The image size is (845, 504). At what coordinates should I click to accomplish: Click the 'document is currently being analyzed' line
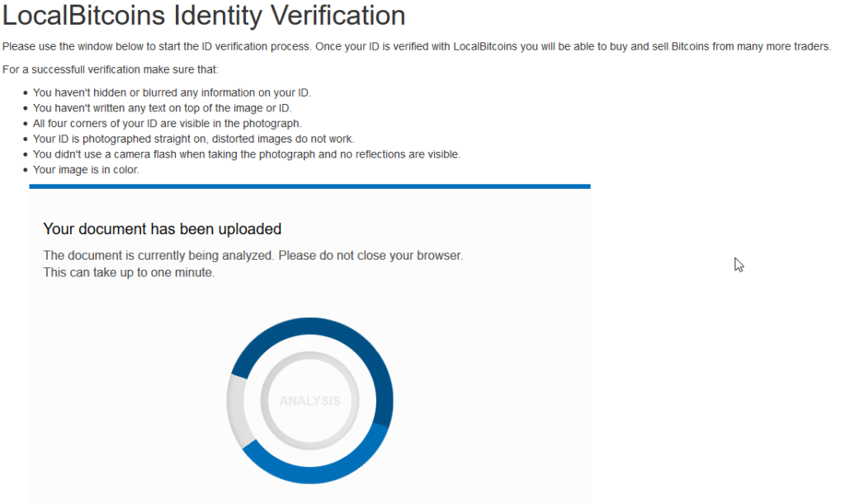[253, 256]
